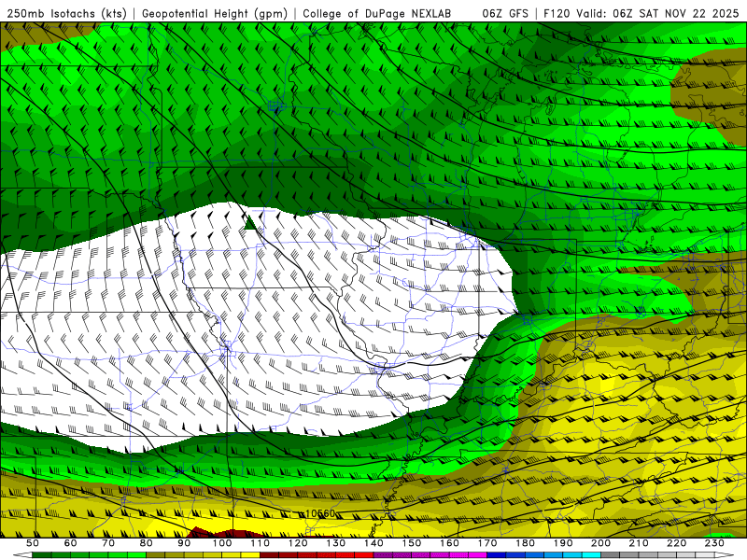Viewport: 747px width, 560px height.
Task: Click the 230 value on the color scale
Action: point(714,543)
